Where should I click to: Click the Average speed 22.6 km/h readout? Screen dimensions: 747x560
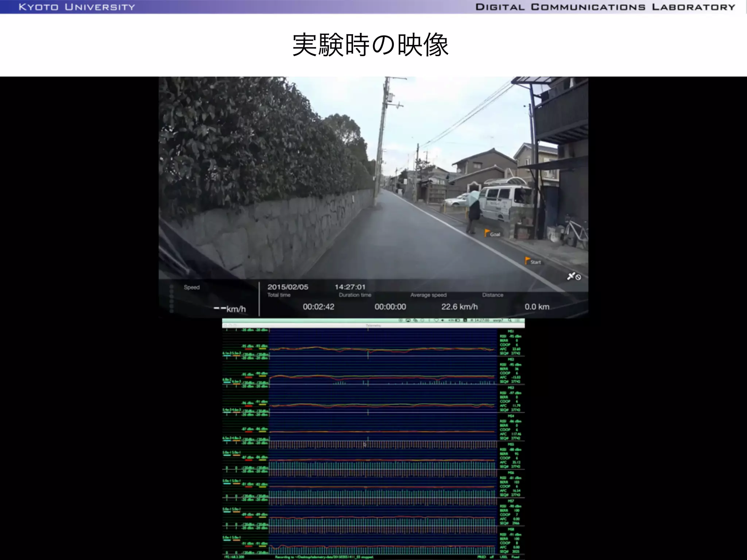pyautogui.click(x=459, y=307)
